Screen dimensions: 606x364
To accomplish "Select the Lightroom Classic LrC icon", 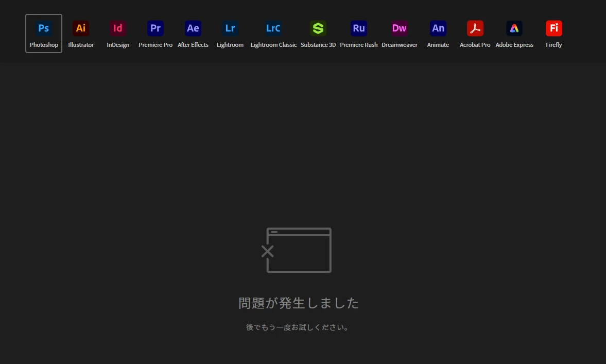I will coord(273,28).
